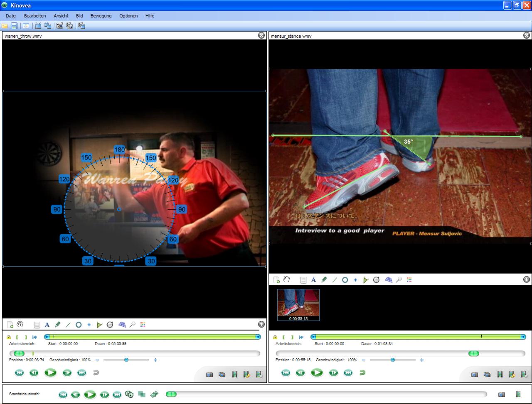Image resolution: width=532 pixels, height=404 pixels.
Task: Switch to two playback screens layout
Action: coord(48,26)
